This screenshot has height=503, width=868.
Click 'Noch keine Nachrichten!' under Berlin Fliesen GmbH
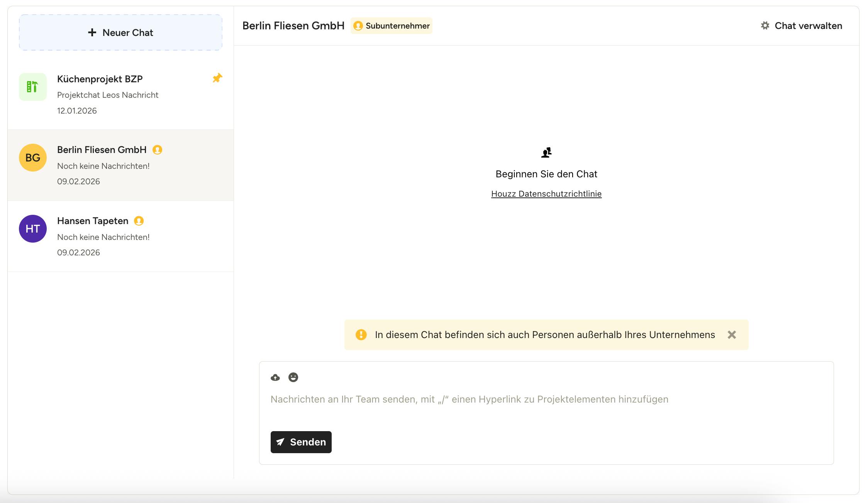click(103, 166)
